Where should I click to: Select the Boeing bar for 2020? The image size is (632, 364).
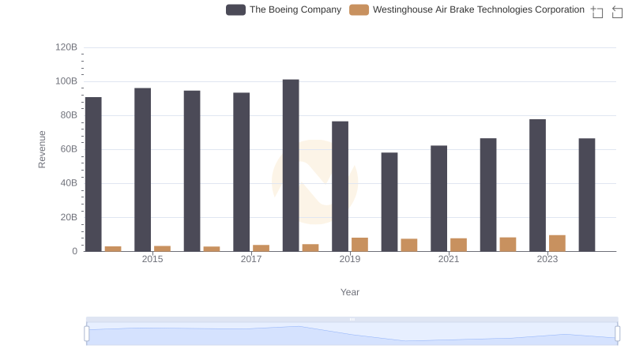(x=389, y=201)
